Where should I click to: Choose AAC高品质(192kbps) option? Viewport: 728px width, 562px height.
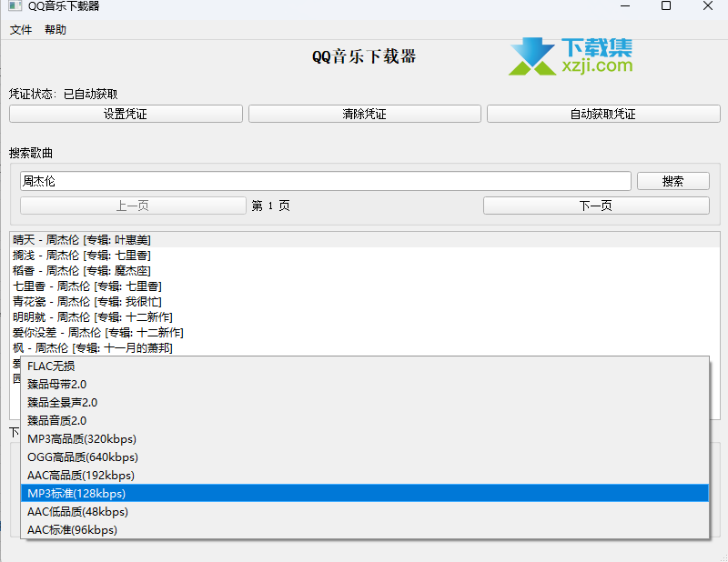(365, 476)
